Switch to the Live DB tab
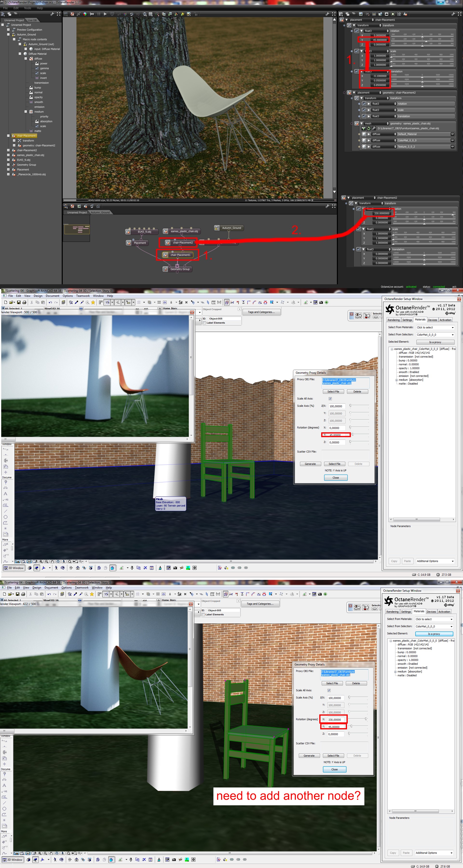The height and width of the screenshot is (868, 463). coord(32,20)
